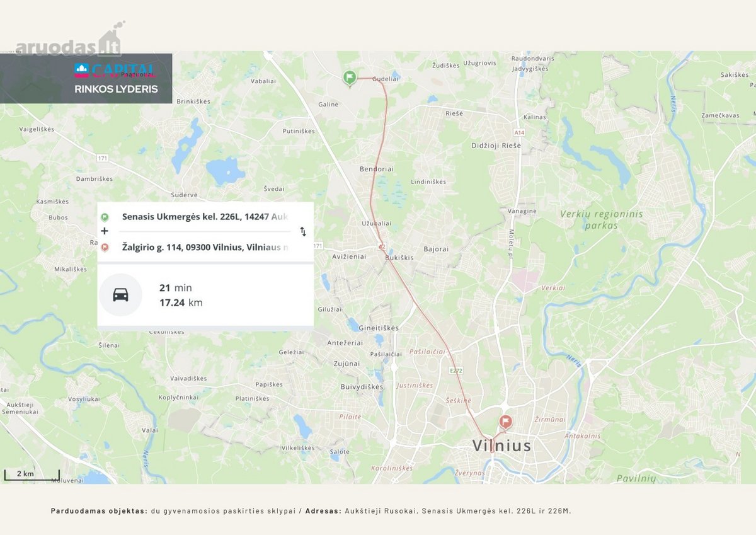Add a waypoint with the plus icon

105,231
